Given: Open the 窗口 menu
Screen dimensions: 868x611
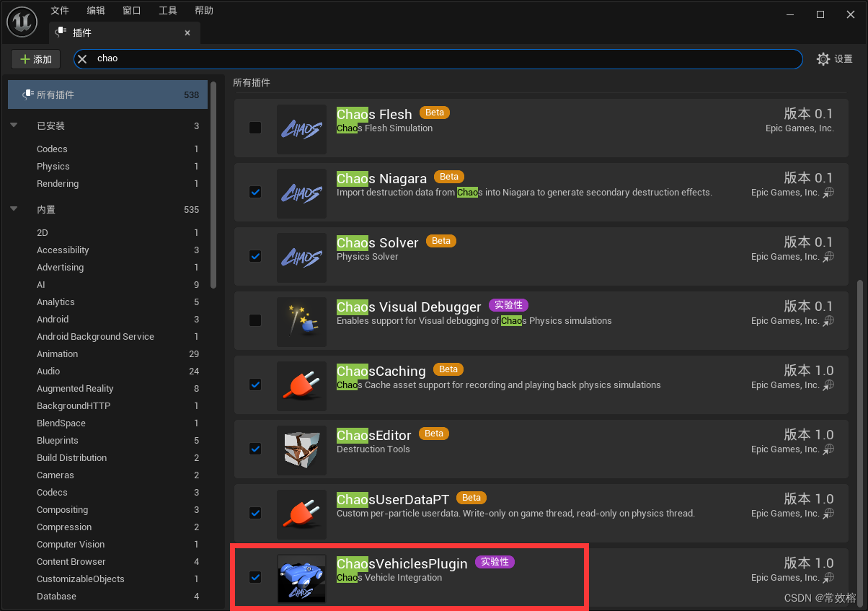Looking at the screenshot, I should (132, 11).
